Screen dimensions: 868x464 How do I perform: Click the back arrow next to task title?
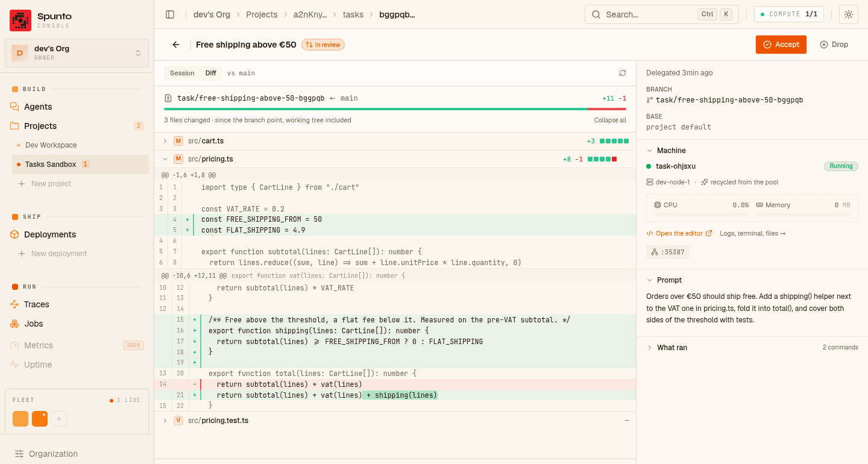tap(176, 45)
